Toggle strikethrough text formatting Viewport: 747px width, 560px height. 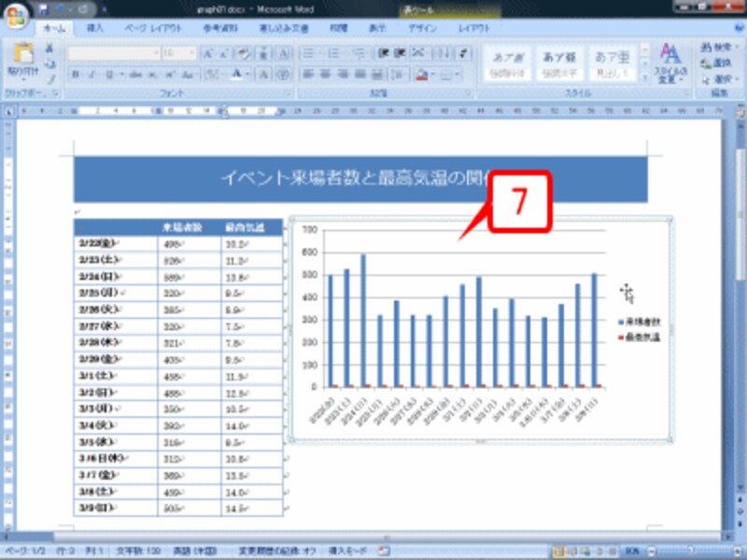(135, 74)
